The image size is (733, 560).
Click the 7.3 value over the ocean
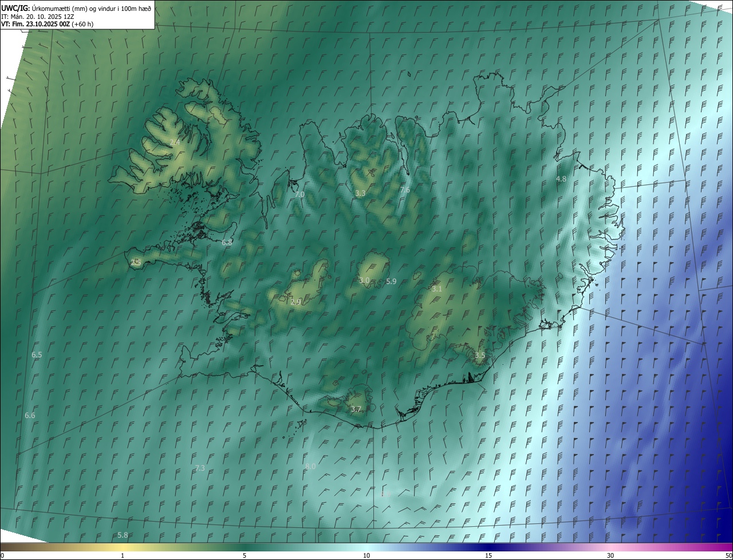tap(200, 468)
